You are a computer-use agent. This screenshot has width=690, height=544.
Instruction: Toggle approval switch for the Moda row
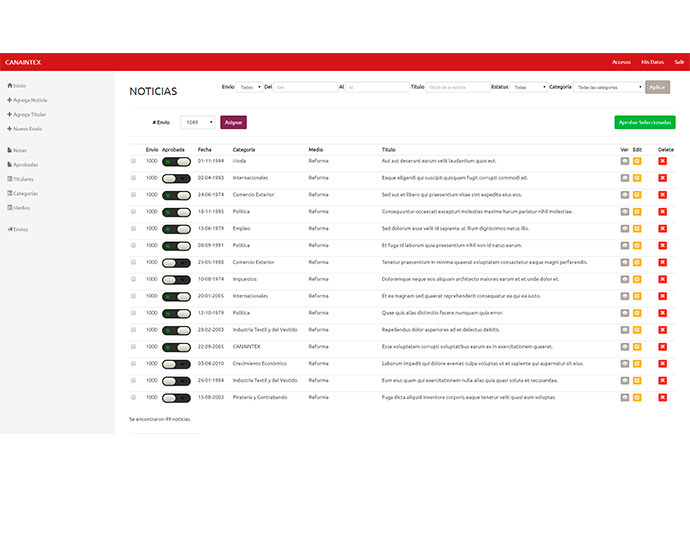176,161
